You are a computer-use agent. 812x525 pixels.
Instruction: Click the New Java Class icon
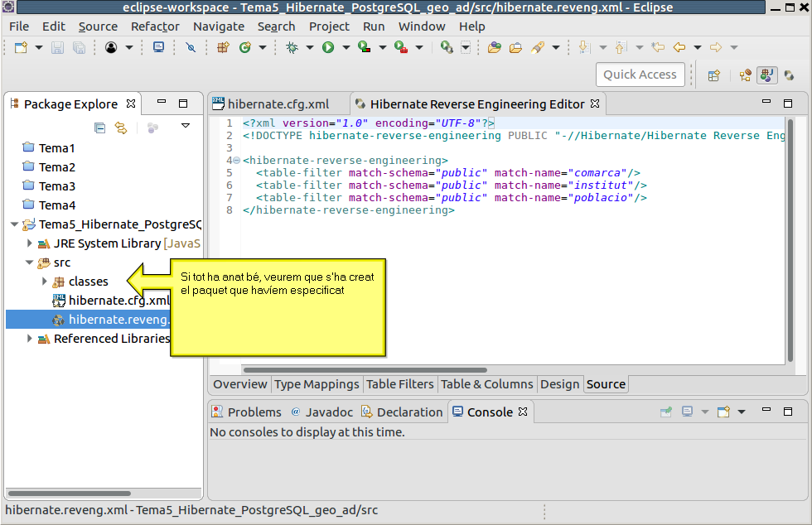245,48
